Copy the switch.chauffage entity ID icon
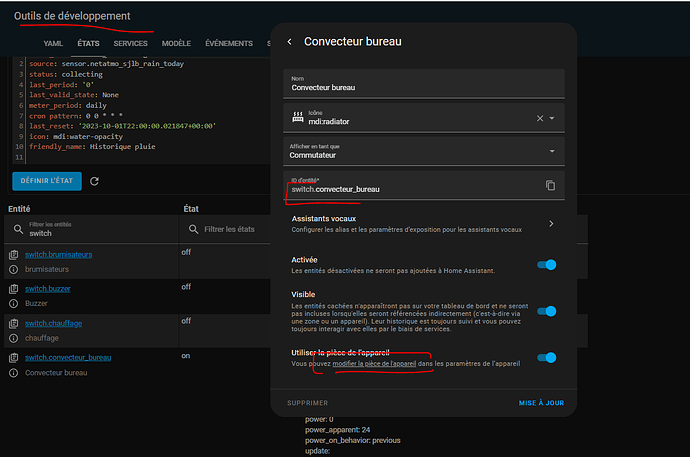Viewport: 690px width, 457px height. click(x=14, y=324)
